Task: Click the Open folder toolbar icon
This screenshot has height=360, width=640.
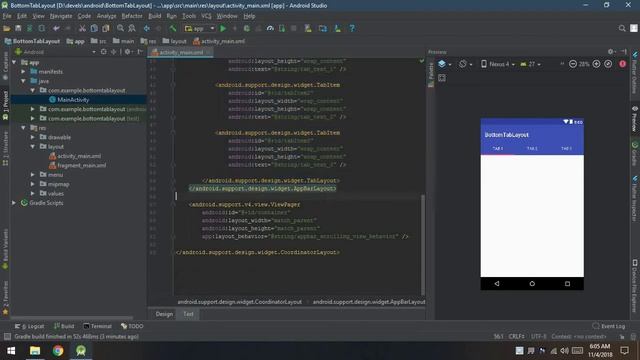Action: (7, 29)
